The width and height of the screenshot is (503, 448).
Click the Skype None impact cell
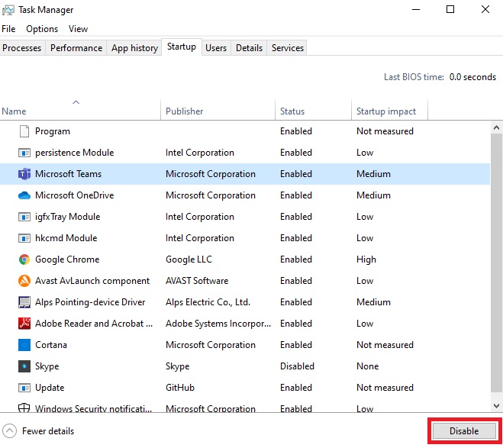click(368, 366)
